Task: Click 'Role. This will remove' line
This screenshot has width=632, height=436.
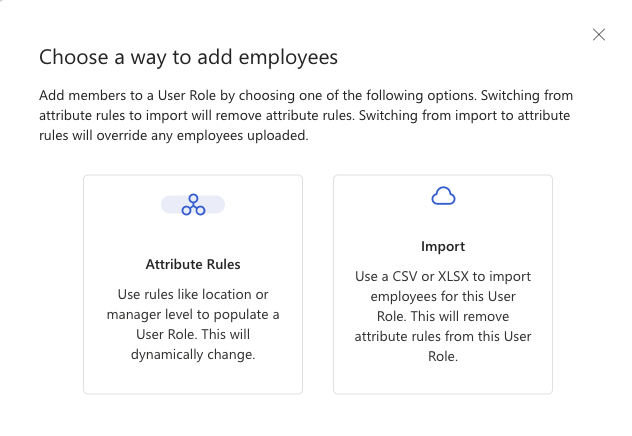Action: tap(443, 316)
